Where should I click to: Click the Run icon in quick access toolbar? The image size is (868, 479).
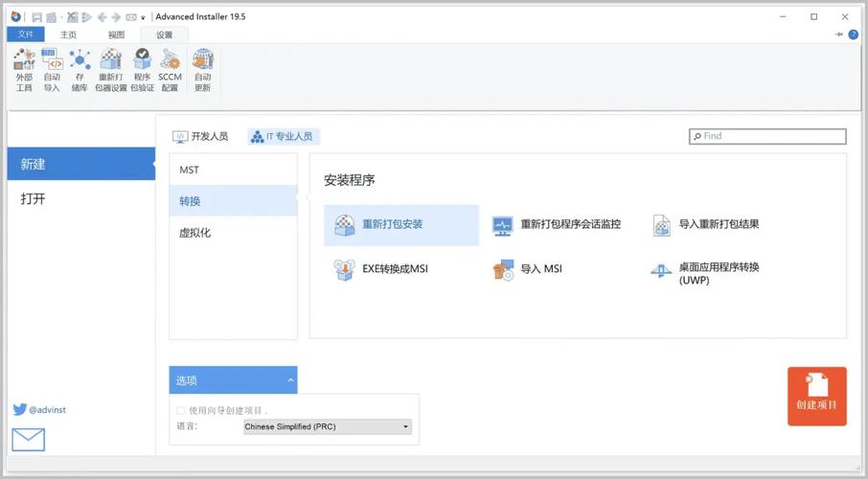click(x=87, y=17)
